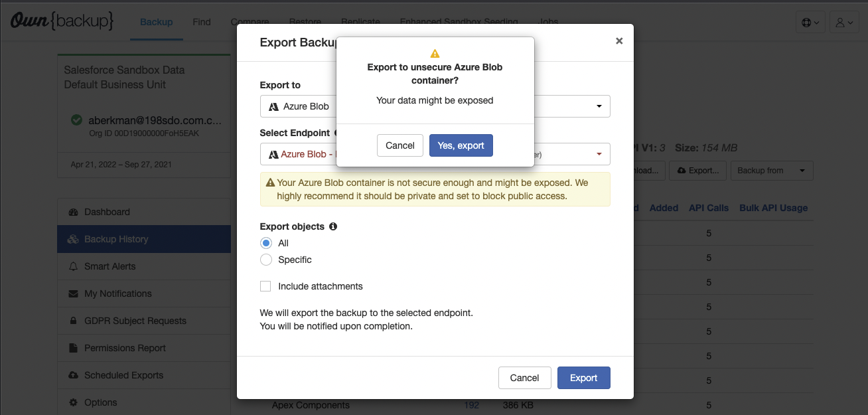Click Cancel in the Export Backup footer
Viewport: 868px width, 415px height.
524,378
